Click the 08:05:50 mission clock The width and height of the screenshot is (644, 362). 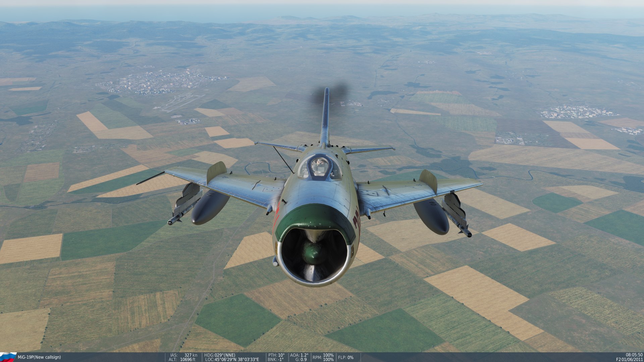[634, 355]
